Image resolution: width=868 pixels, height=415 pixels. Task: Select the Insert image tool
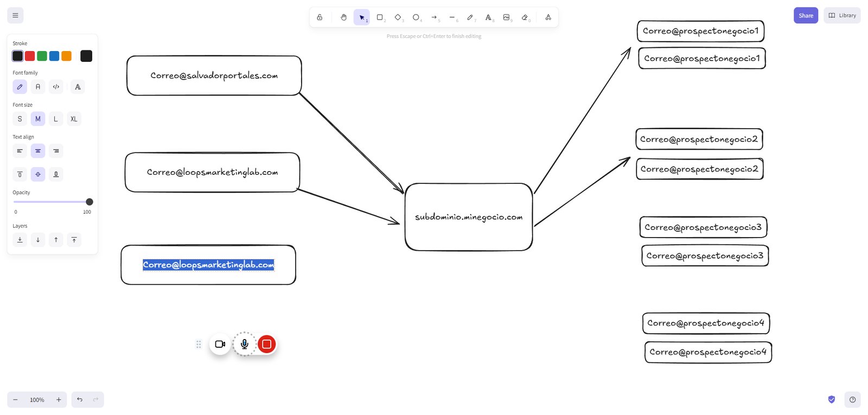[x=506, y=17]
